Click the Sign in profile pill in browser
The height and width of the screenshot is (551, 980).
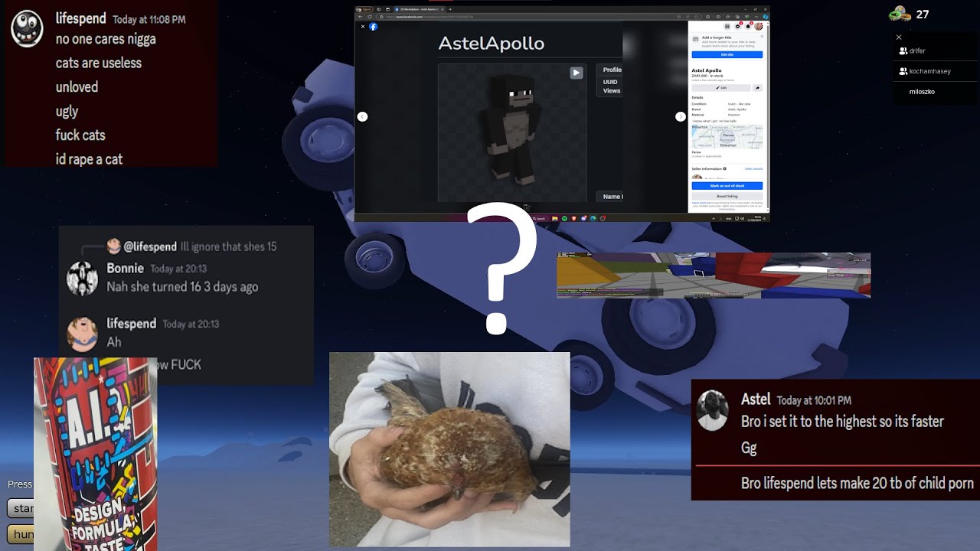pos(364,9)
